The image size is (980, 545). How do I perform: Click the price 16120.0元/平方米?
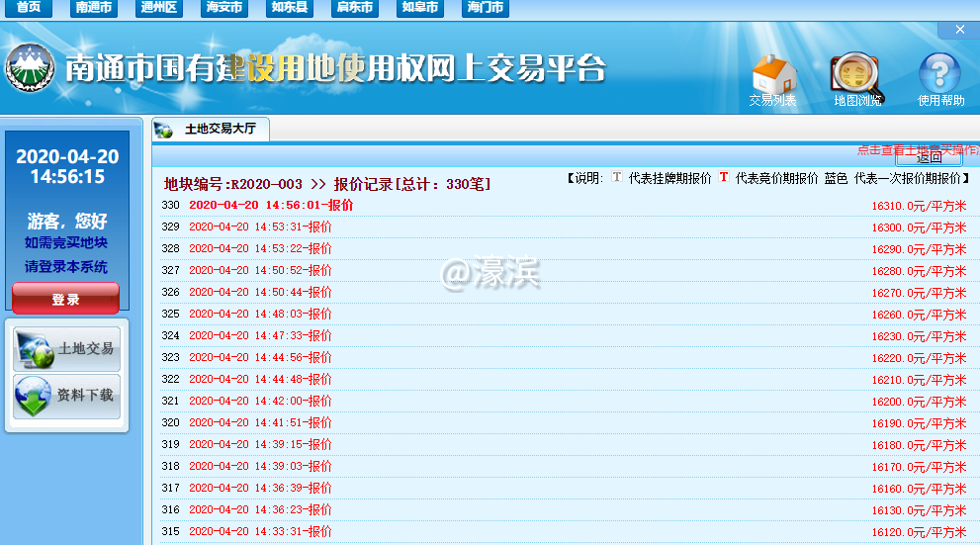(x=920, y=532)
